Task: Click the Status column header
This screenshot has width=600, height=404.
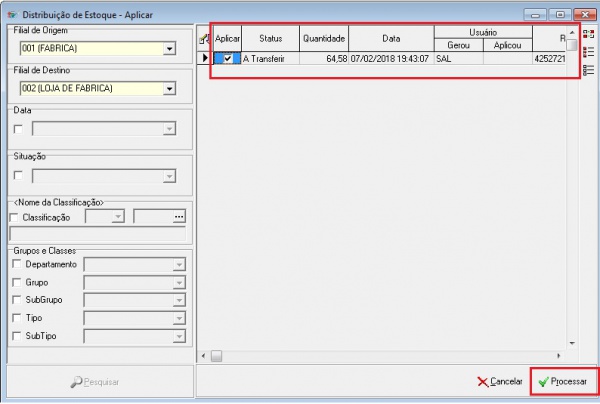Action: pos(270,38)
